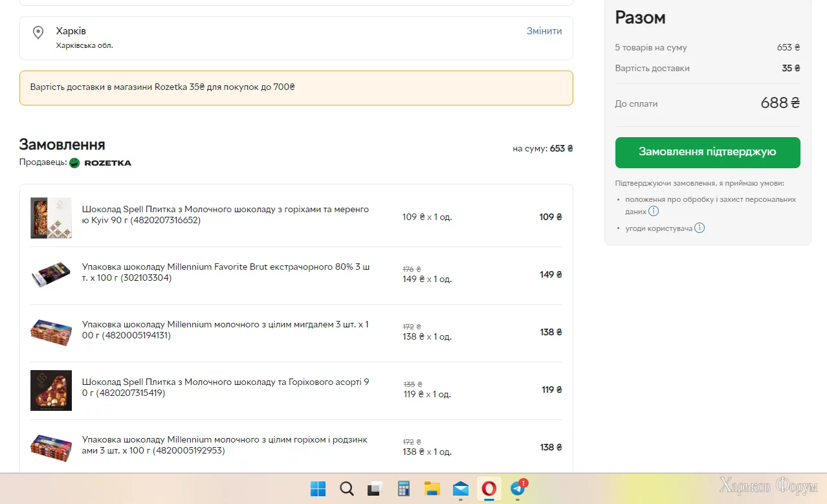827x504 pixels.
Task: Click 'Харківська обл.' region text
Action: point(85,45)
